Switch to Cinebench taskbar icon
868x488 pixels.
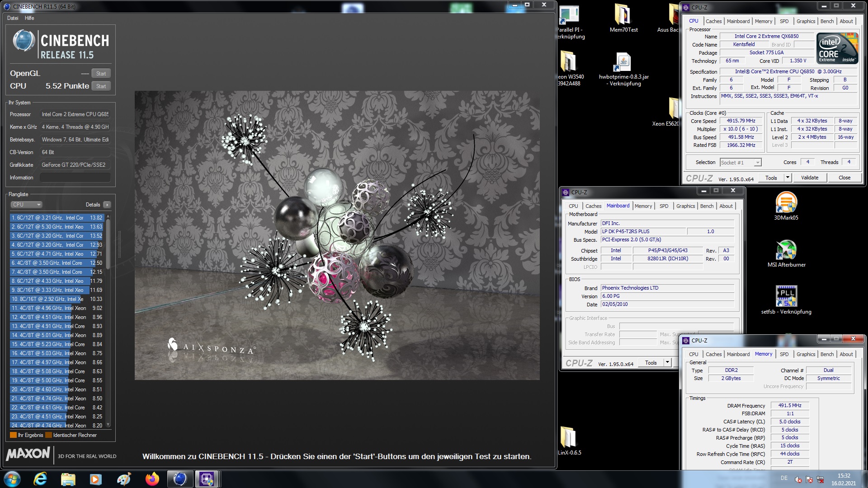pos(179,479)
